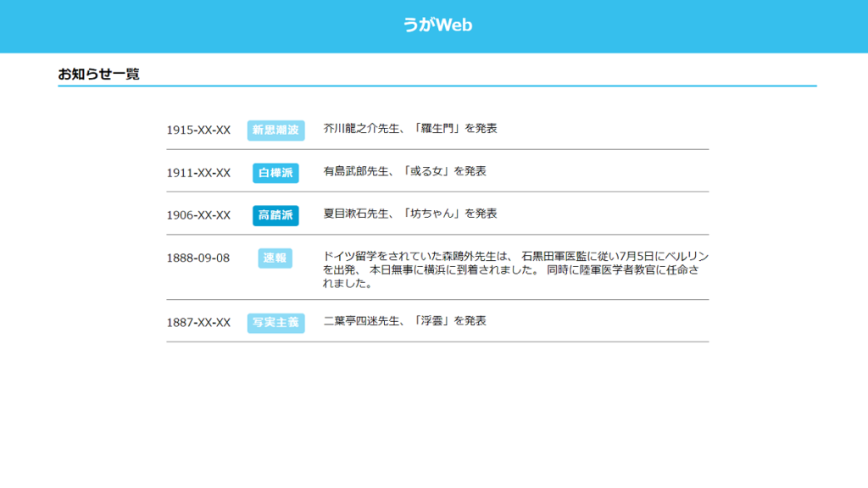
Task: Click the date 1888-09-08
Action: (198, 258)
